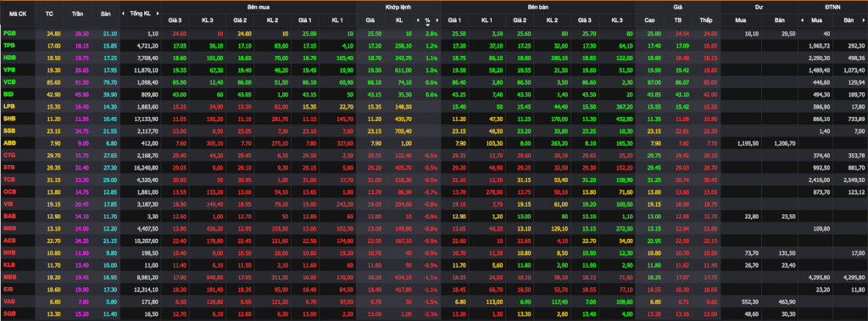Click SGB percent change -2.3%
The height and width of the screenshot is (321, 868).
[431, 314]
